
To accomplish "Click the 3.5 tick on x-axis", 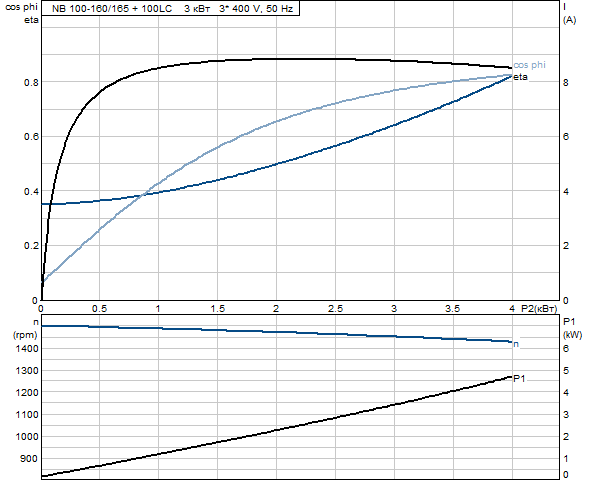I will (x=453, y=309).
